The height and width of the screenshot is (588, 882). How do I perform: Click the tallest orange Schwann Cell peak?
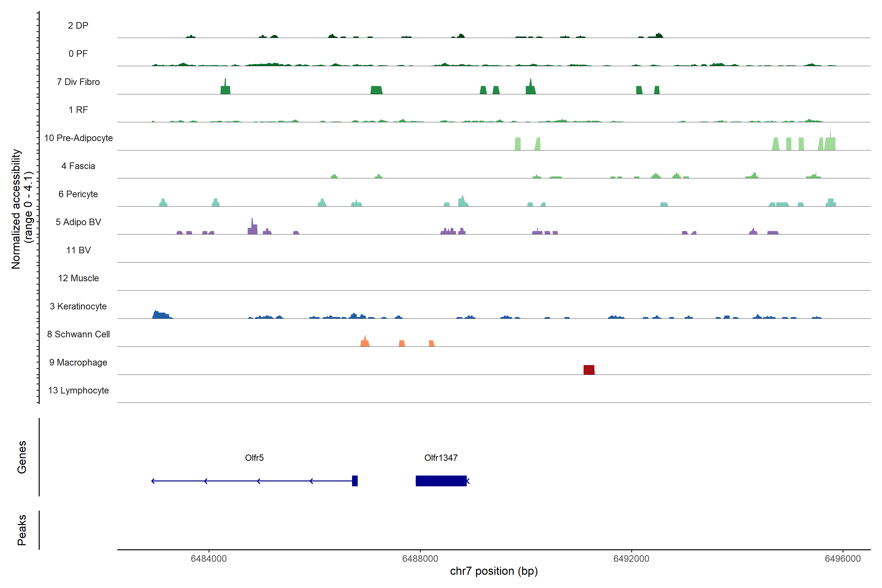click(365, 342)
